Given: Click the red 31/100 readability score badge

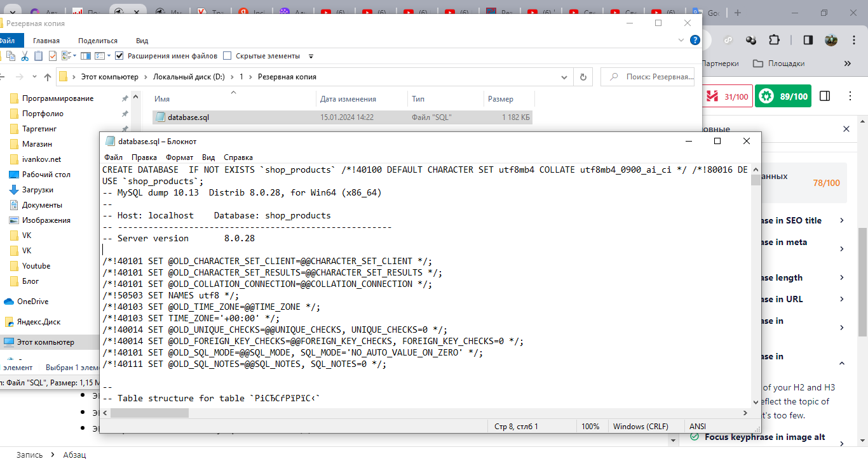Looking at the screenshot, I should [x=729, y=96].
